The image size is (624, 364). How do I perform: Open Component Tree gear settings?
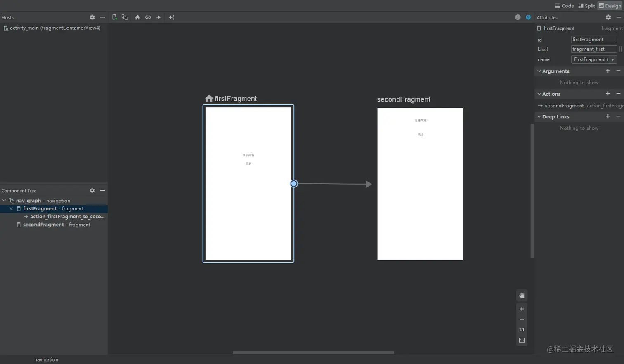click(92, 190)
